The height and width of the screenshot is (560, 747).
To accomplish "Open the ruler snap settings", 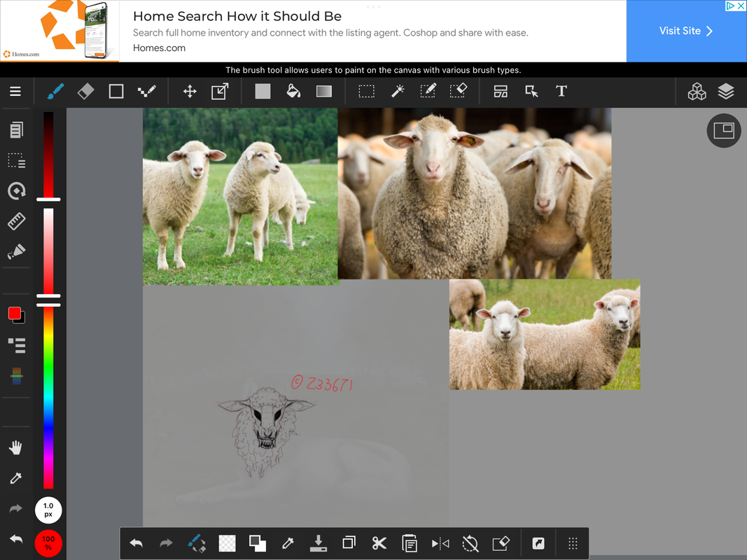I will click(16, 221).
